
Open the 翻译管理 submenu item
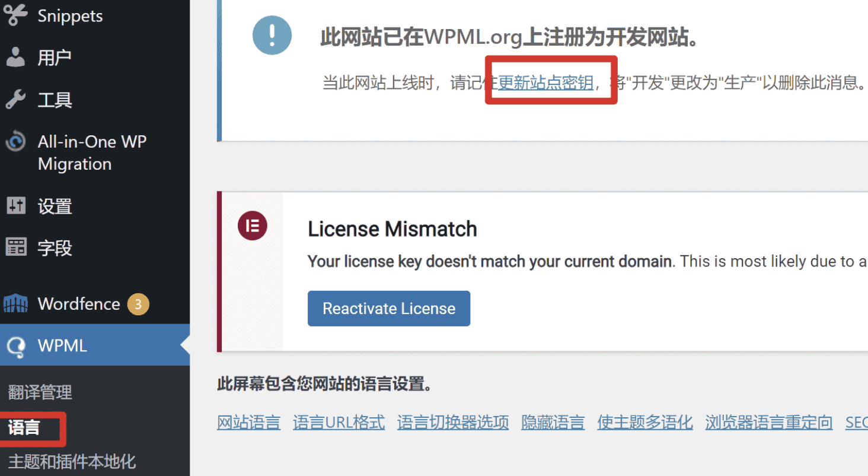(x=39, y=392)
